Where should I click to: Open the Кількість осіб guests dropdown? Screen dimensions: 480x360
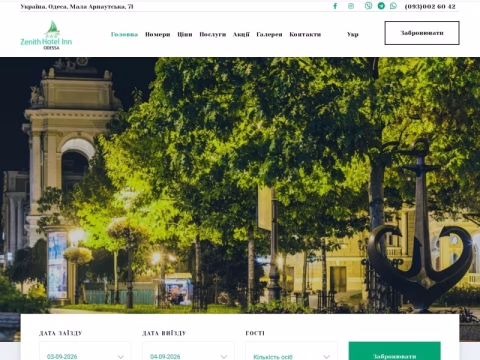click(291, 351)
